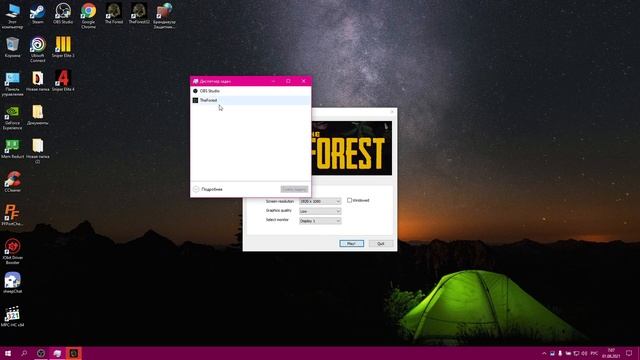Viewport: 640px width, 360px height.
Task: Show hidden system tray icons
Action: pyautogui.click(x=544, y=353)
